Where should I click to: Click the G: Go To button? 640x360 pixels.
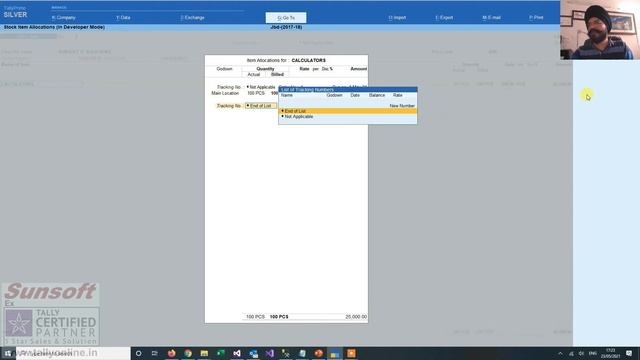coord(286,18)
